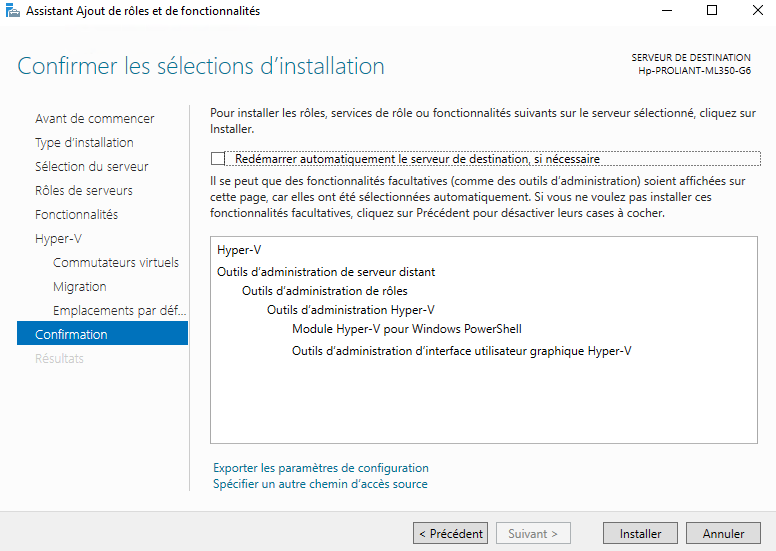Open Commutateurs virtuels sub-step
This screenshot has height=551, width=776.
click(x=116, y=263)
